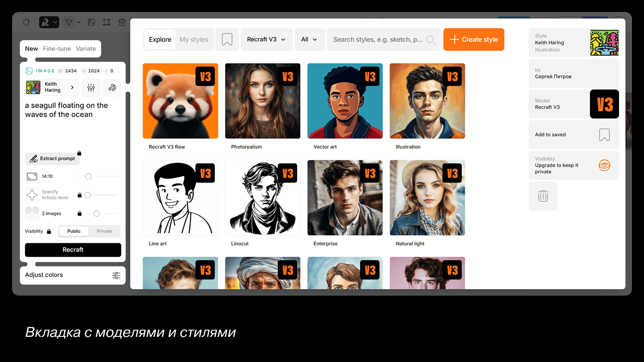
Task: Toggle the visibility eye icon
Action: click(604, 165)
